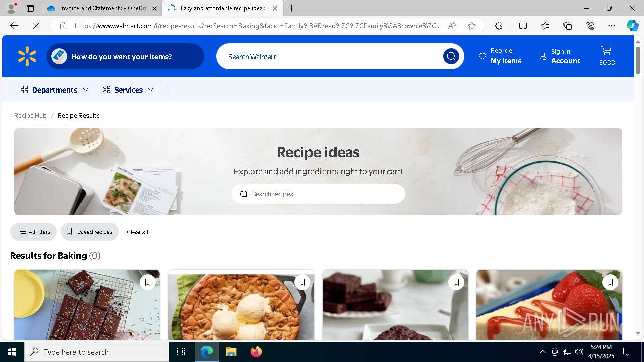
Task: Open the shopping cart showing $0.00
Action: tap(607, 56)
